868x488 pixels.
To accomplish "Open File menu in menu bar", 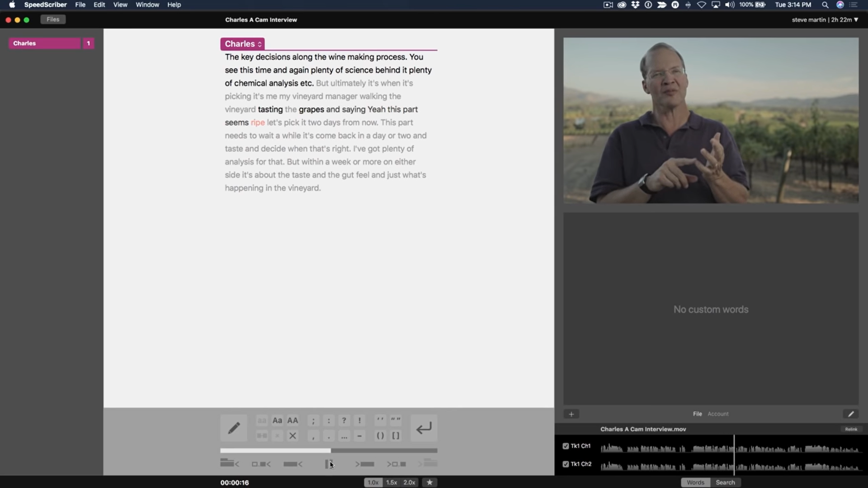I will [x=80, y=4].
